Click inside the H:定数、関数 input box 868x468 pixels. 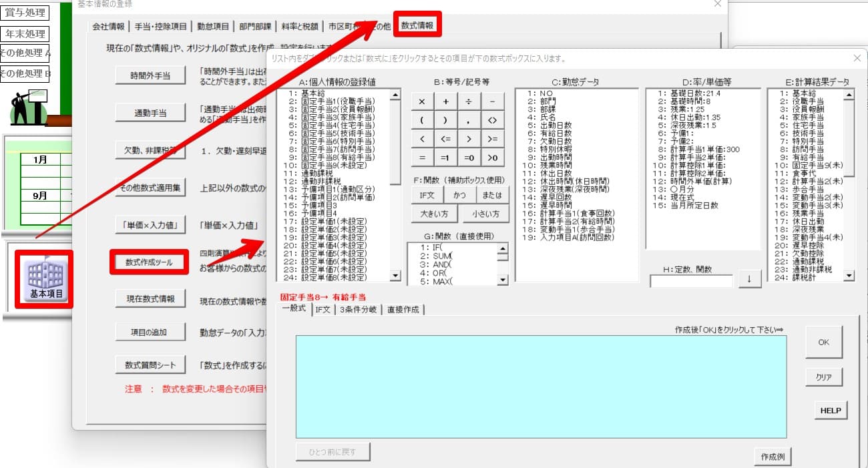pyautogui.click(x=691, y=281)
